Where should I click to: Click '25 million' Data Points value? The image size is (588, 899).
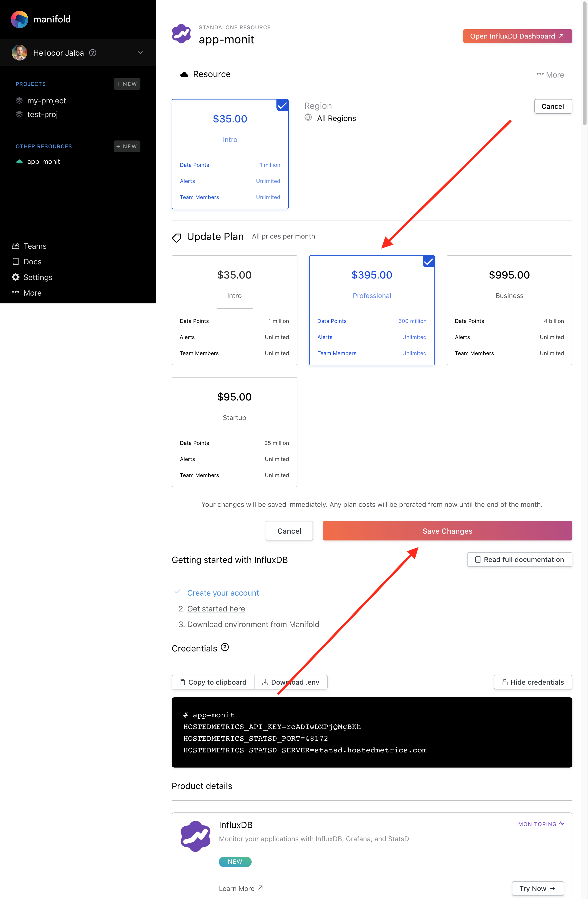[x=276, y=443]
